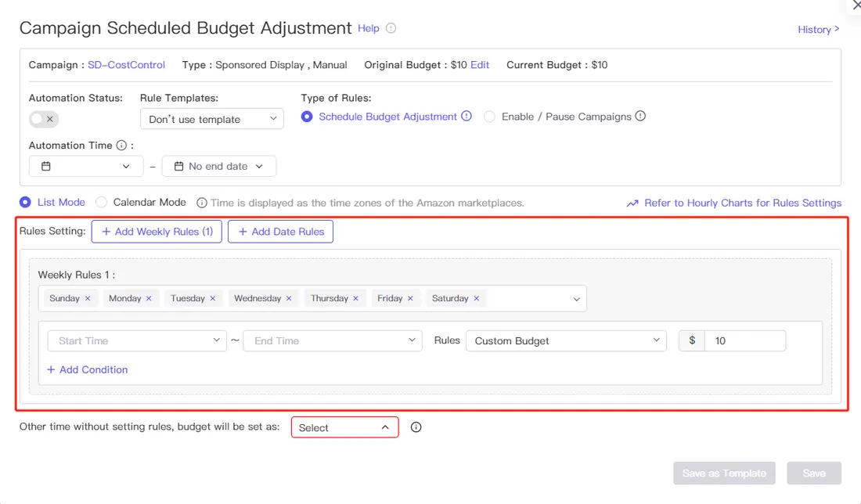Open the Help link
Screen dimensions: 861x504
point(369,28)
